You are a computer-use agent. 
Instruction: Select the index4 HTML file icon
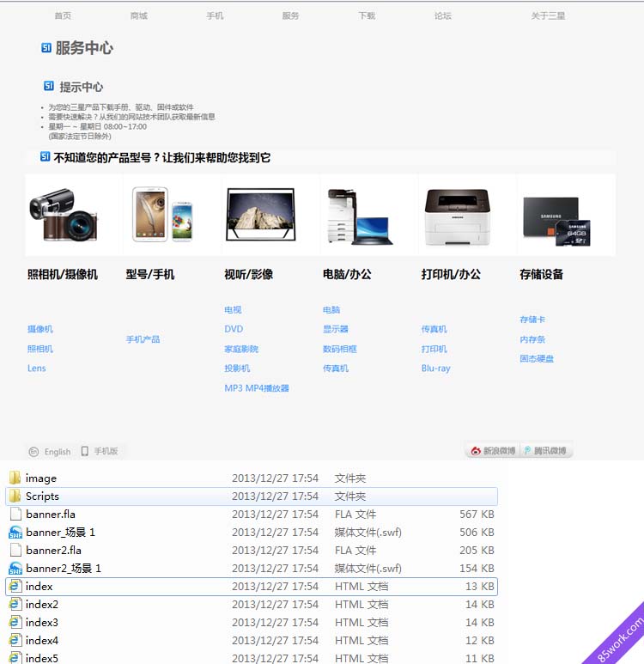coord(15,640)
